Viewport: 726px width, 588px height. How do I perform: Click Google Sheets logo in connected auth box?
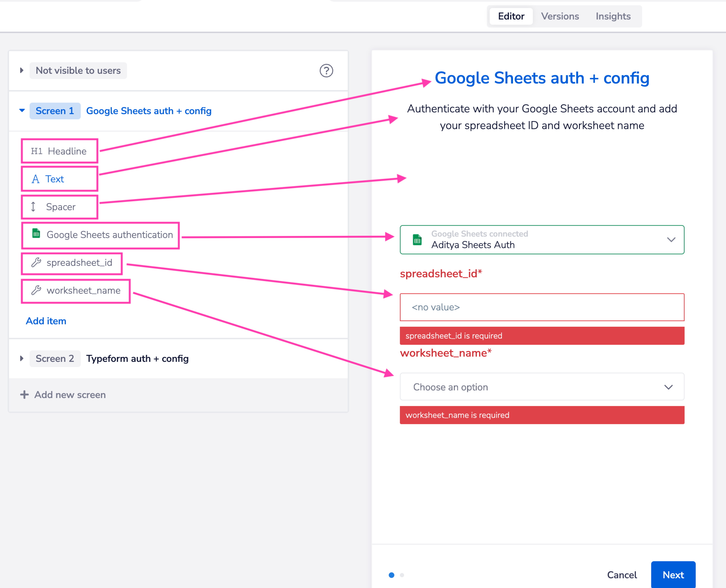(417, 240)
